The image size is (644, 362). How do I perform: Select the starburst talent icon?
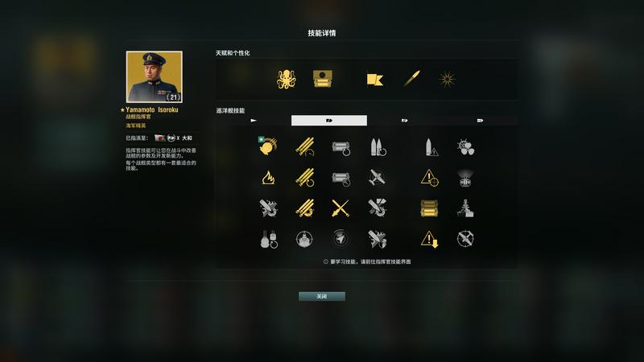[x=447, y=79]
